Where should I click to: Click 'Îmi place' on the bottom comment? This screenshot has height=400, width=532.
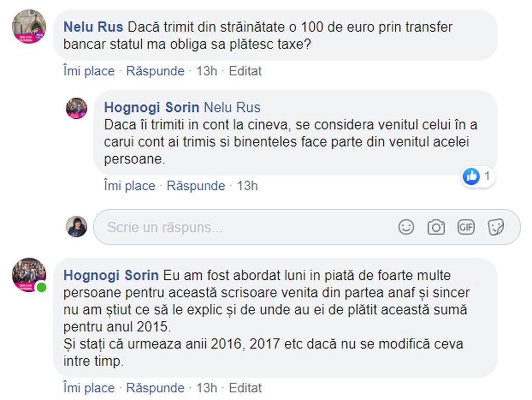pyautogui.click(x=89, y=388)
